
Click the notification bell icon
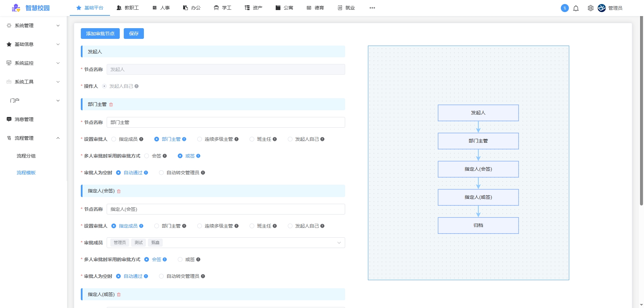[x=576, y=8]
